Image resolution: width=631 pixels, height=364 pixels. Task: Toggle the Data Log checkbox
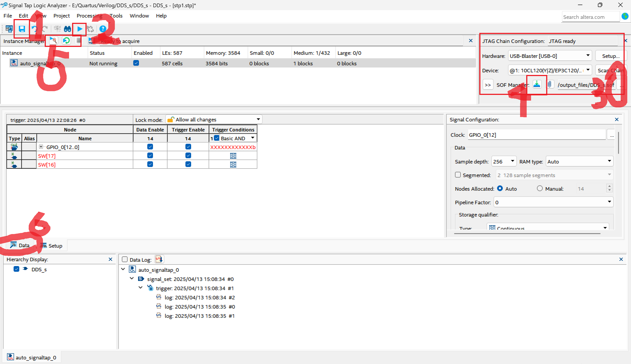click(124, 259)
